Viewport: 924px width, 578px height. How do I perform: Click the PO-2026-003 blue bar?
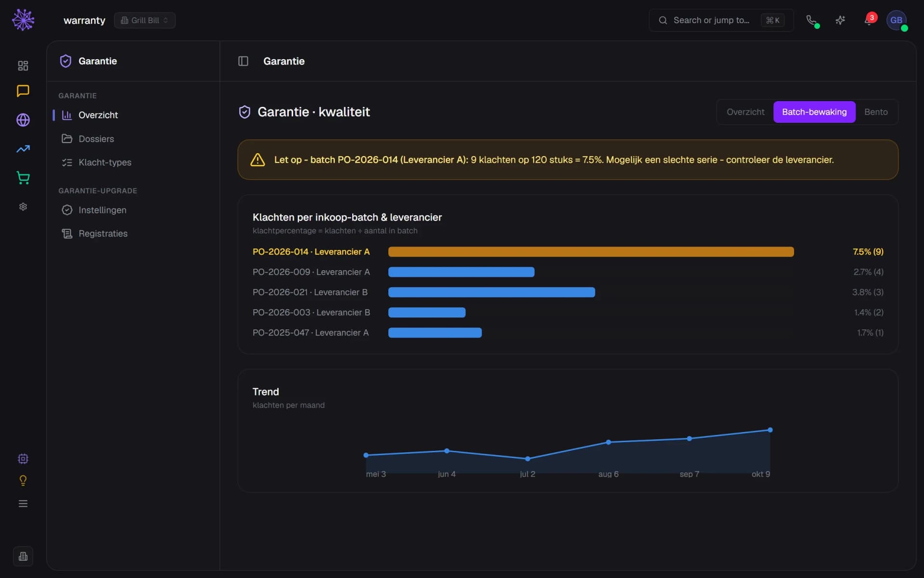[x=427, y=312]
